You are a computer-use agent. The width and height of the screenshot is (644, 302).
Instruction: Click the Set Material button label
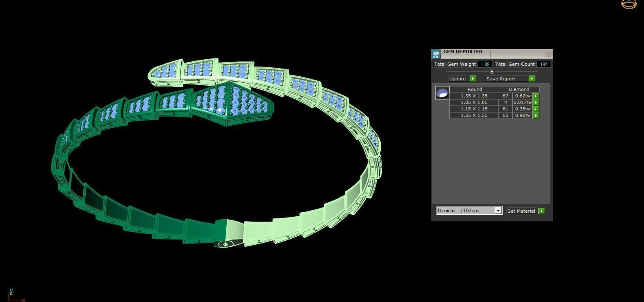tap(521, 211)
